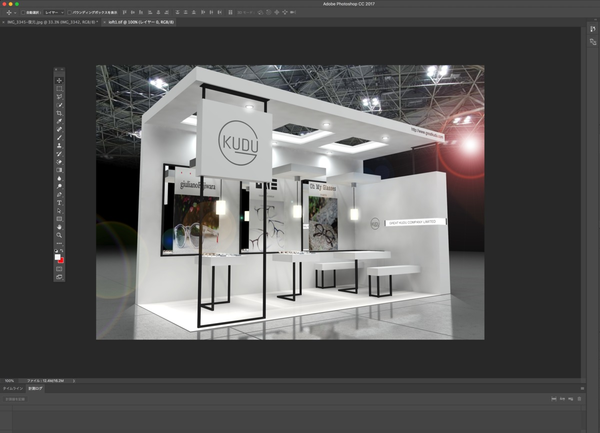The height and width of the screenshot is (433, 600).
Task: Select the Eyedropper tool
Action: coord(59,121)
